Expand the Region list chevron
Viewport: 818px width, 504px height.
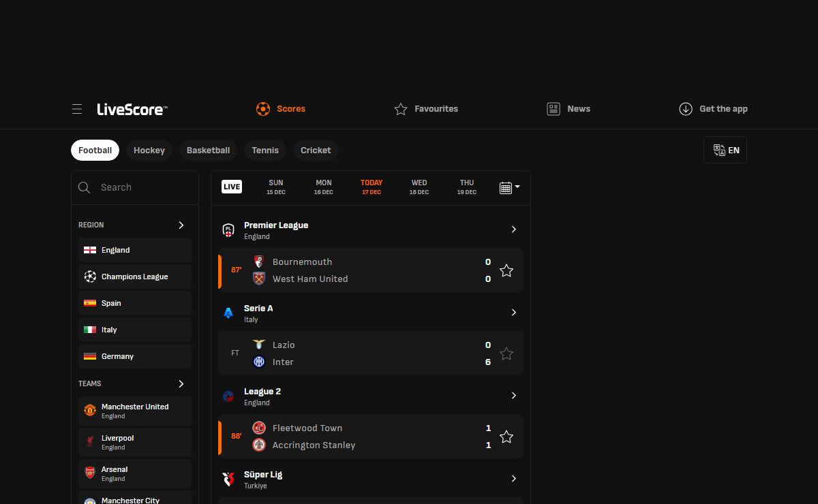[x=181, y=225]
